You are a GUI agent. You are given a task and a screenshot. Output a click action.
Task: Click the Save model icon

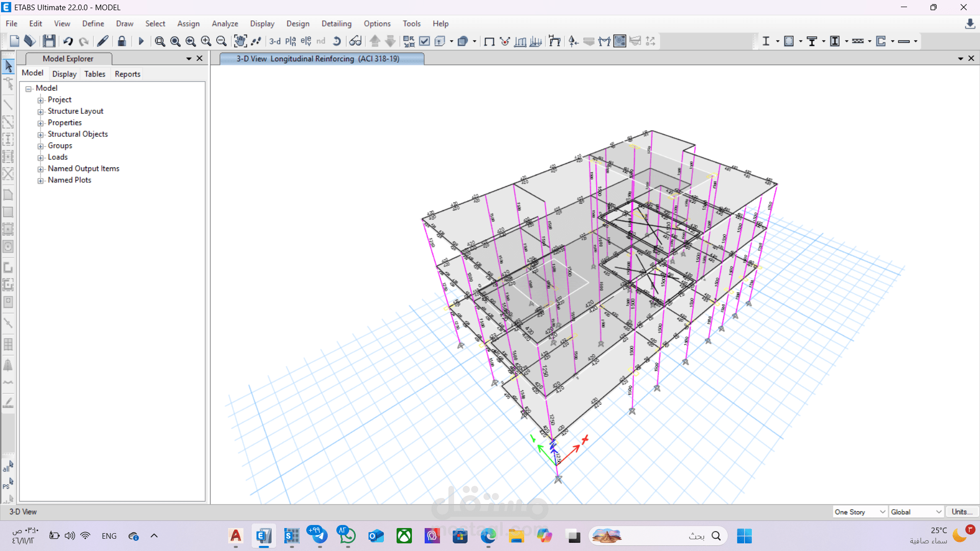pyautogui.click(x=49, y=41)
